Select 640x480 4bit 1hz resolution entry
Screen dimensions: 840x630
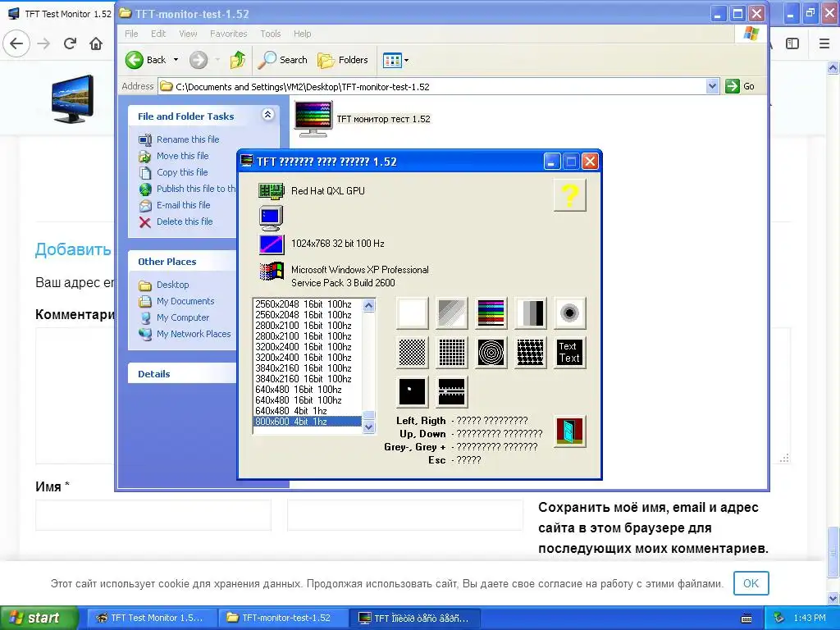tap(308, 411)
